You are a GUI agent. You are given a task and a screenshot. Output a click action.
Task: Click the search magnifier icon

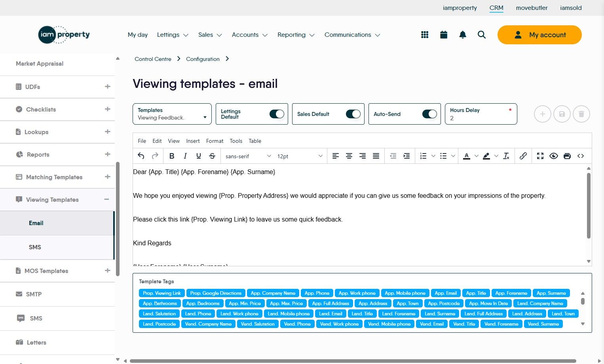(482, 35)
